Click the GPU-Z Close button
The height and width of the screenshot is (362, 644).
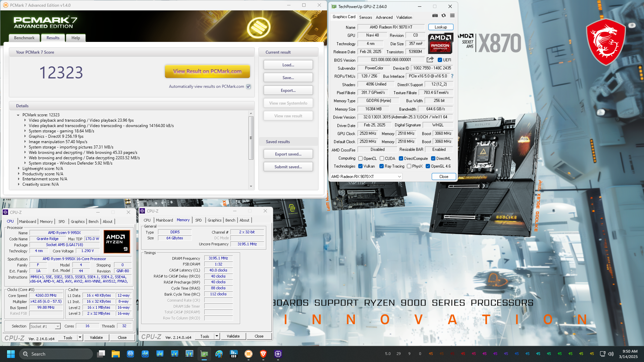444,177
